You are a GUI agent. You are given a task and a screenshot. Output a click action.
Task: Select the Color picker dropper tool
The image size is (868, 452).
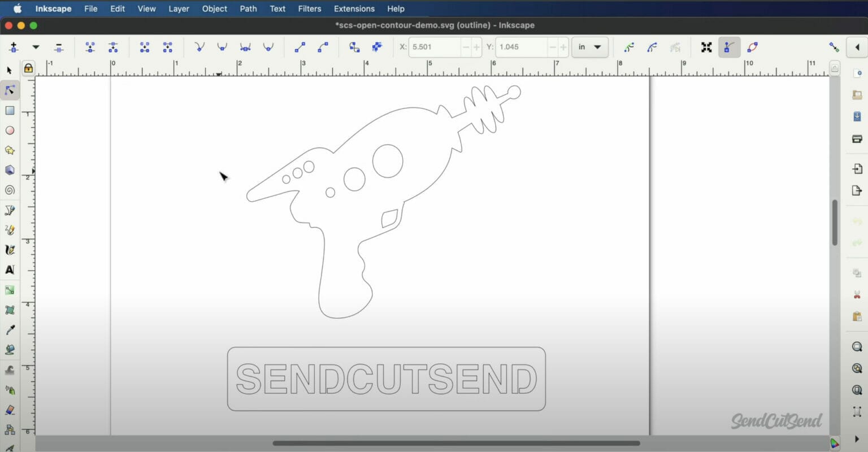pos(9,329)
